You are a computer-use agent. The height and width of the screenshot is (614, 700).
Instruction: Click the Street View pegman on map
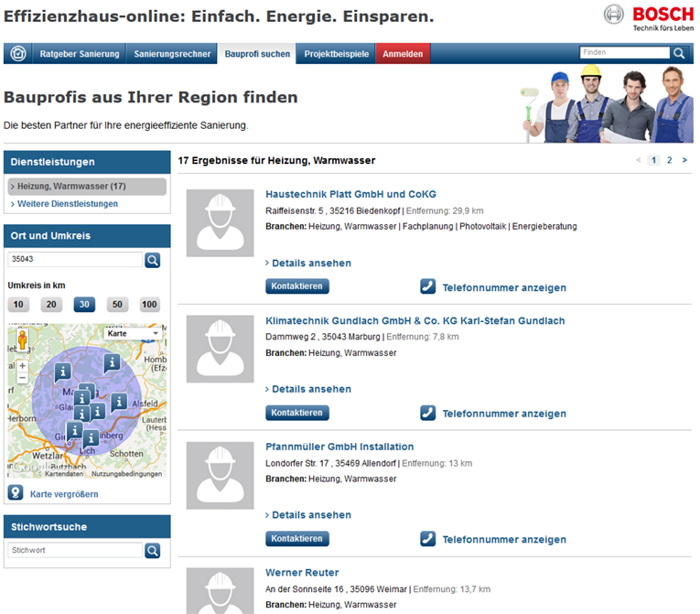(x=22, y=340)
